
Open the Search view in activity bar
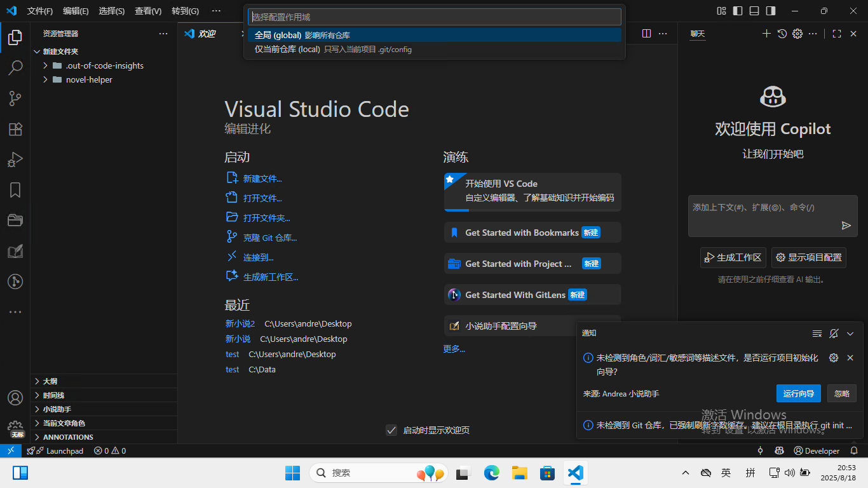pos(15,68)
